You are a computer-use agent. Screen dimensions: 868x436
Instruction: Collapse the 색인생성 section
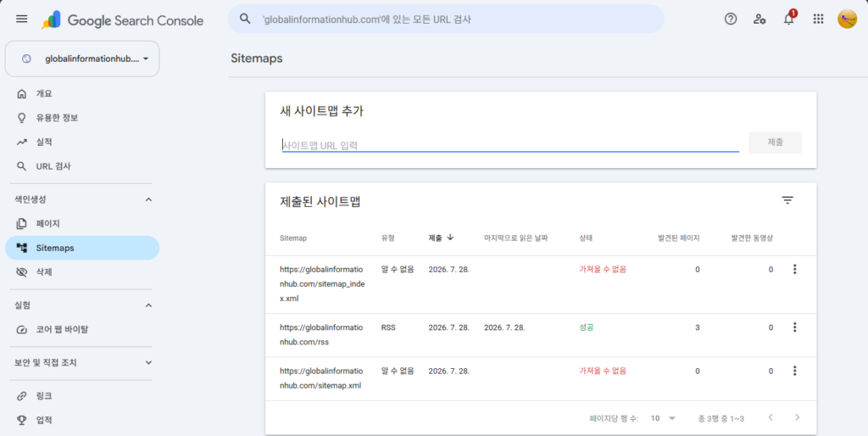tap(148, 199)
